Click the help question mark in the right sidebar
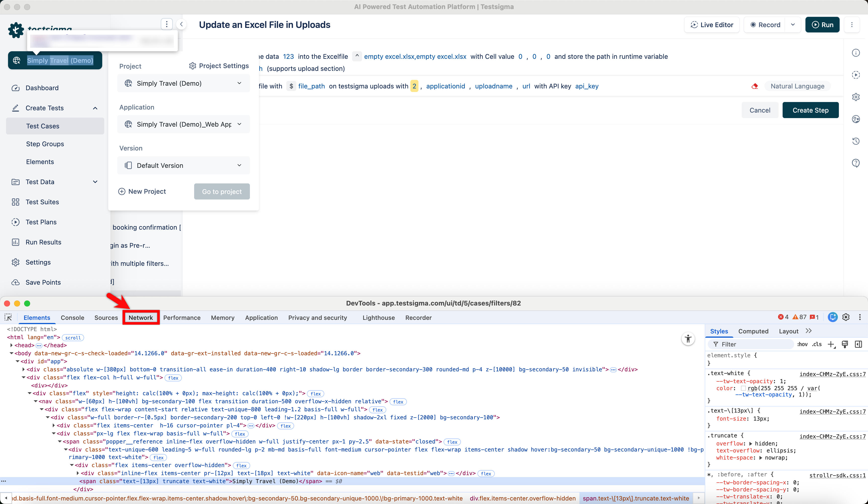The image size is (868, 504). 856,163
